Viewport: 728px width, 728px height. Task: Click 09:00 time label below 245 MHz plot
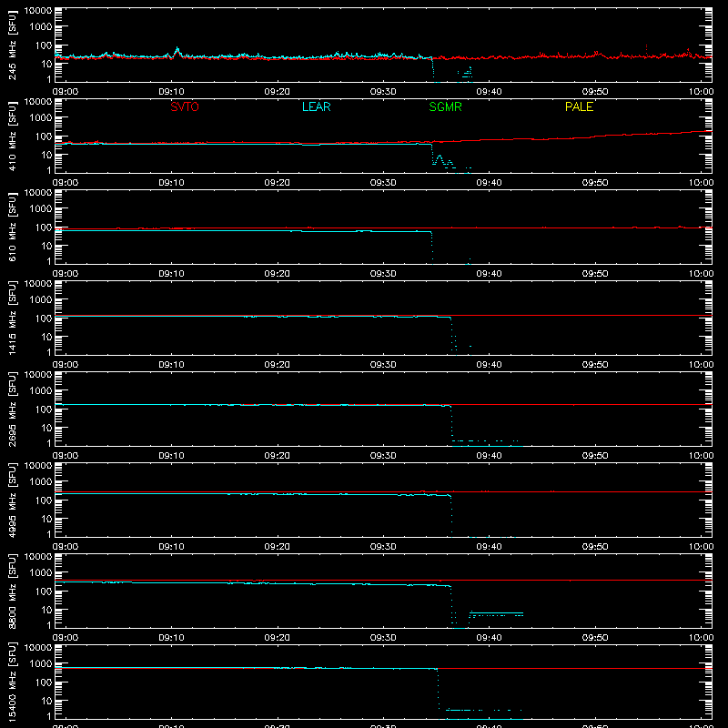pos(66,92)
